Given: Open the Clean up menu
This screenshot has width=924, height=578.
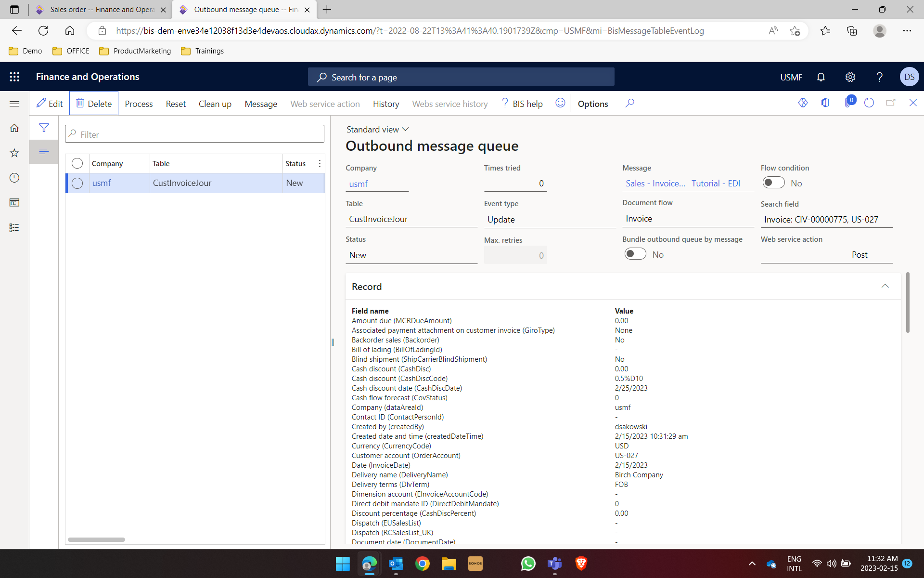Looking at the screenshot, I should coord(215,104).
